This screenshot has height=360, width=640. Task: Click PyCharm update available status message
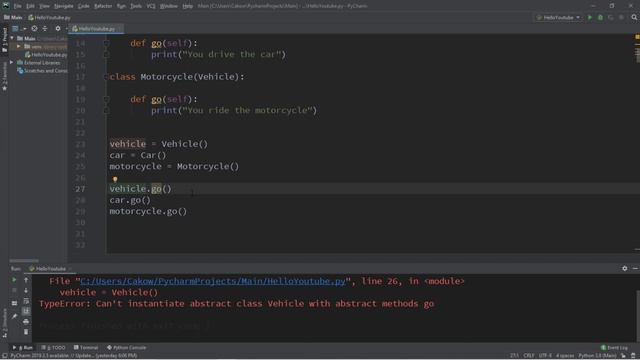coord(73,356)
